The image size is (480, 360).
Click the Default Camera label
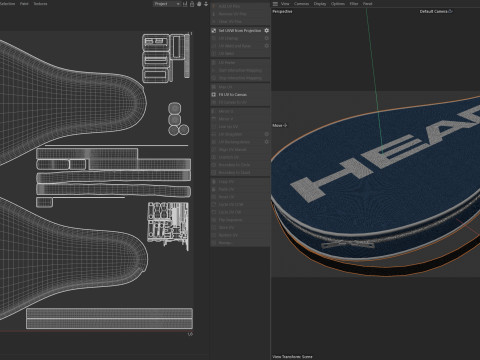coord(436,11)
